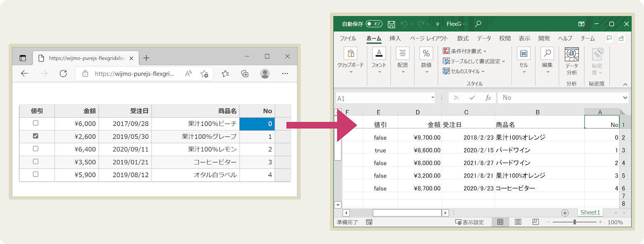Select the Sheet1 sheet tab

(x=590, y=213)
